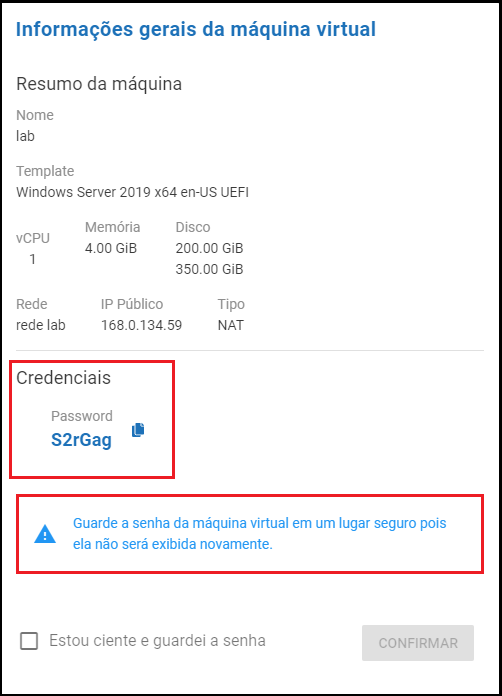Click the 200.00 GiB disk value
502x696 pixels.
(x=209, y=248)
